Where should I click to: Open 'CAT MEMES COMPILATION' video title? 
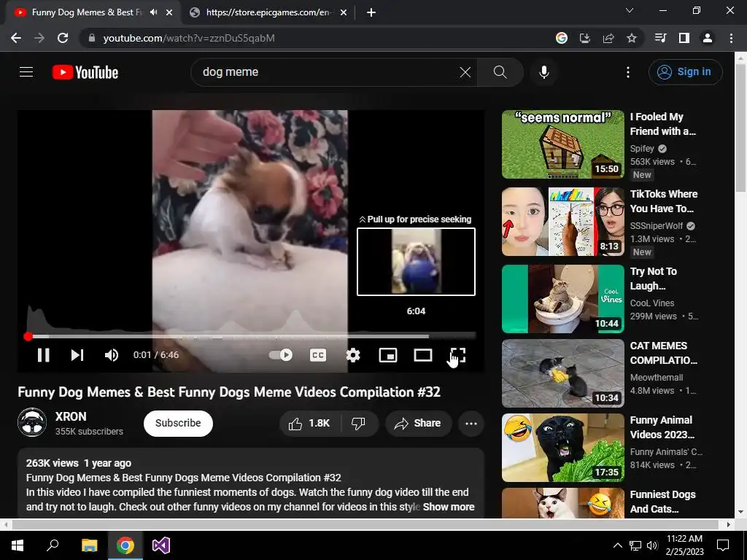664,353
